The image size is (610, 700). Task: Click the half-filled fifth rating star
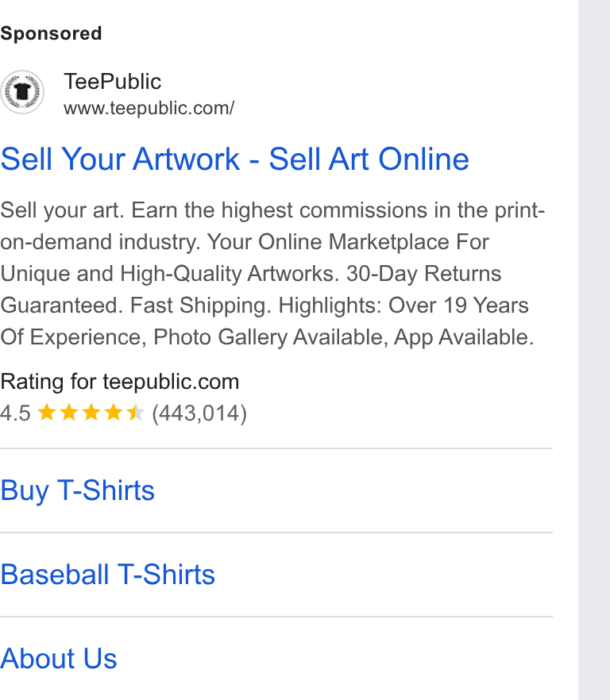tap(135, 413)
